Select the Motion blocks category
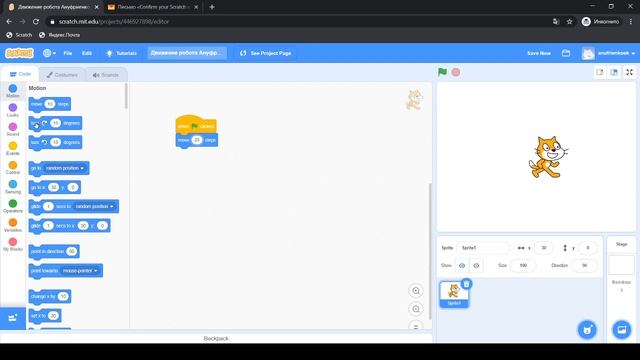Image resolution: width=640 pixels, height=360 pixels. click(13, 91)
